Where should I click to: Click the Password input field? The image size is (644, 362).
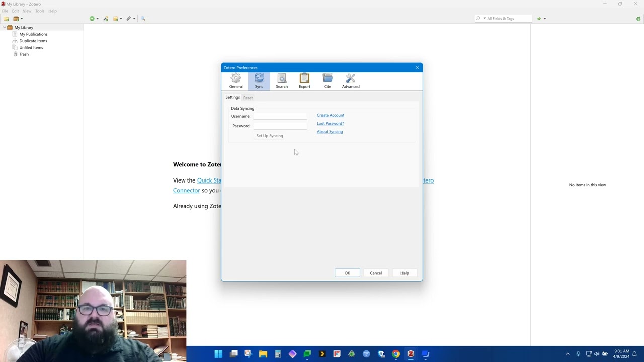(280, 126)
